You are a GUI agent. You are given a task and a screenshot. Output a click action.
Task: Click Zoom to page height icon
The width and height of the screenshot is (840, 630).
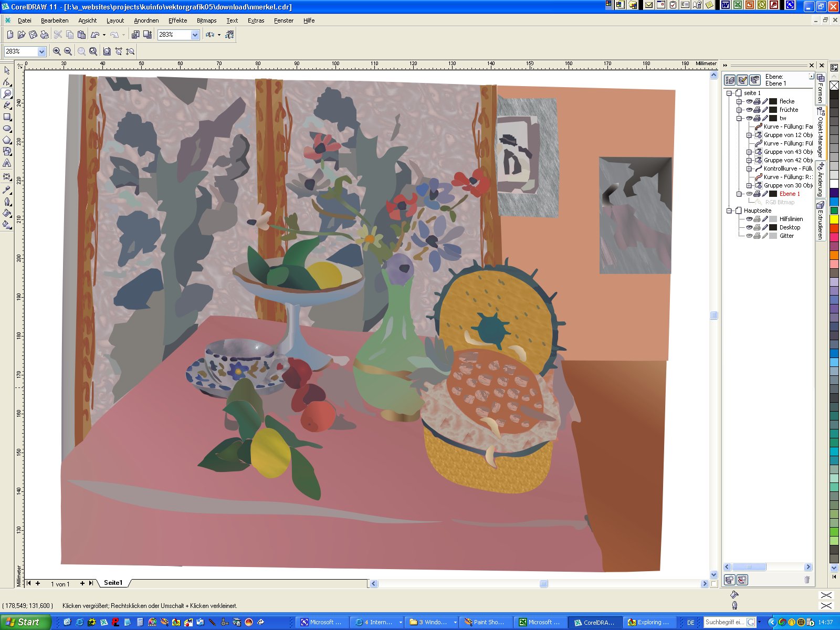(x=130, y=51)
